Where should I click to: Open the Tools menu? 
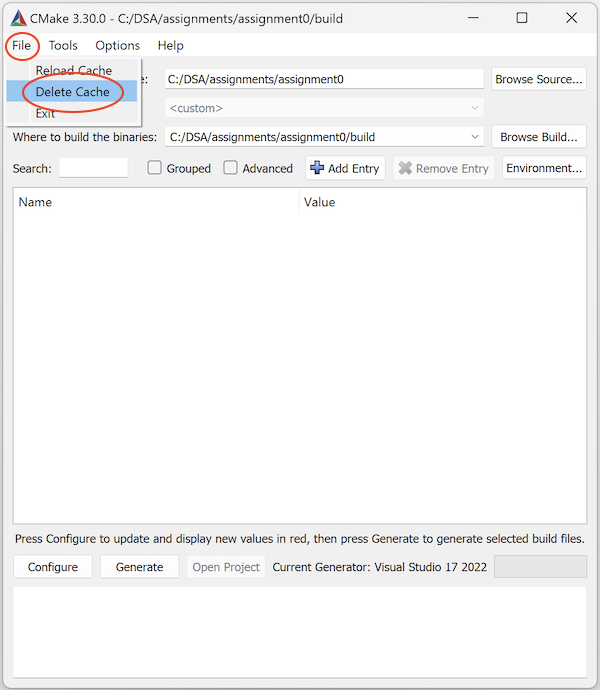pyautogui.click(x=63, y=45)
